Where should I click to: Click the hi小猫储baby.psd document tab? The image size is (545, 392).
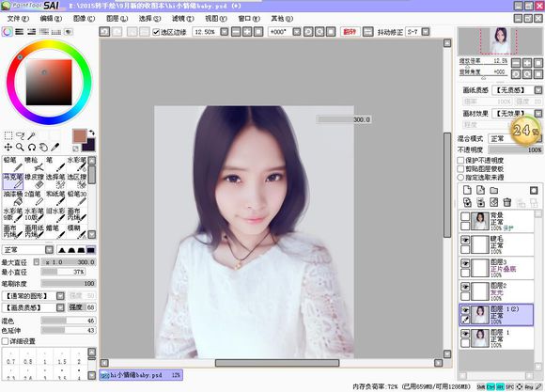(x=141, y=375)
